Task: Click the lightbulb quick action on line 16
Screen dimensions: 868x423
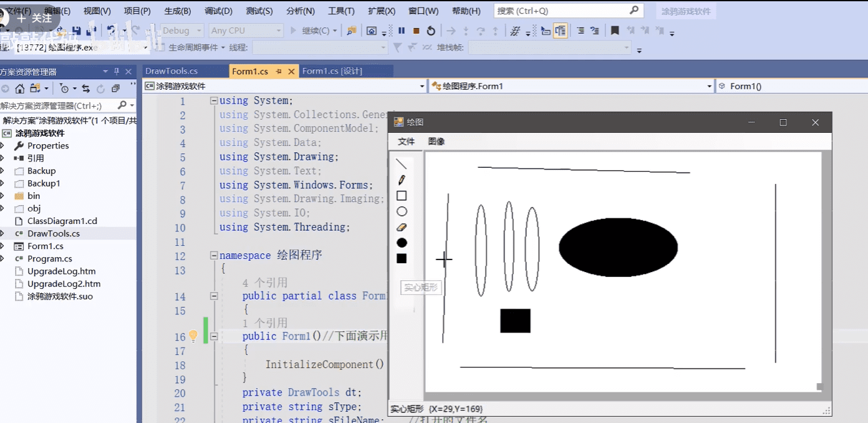Action: pyautogui.click(x=193, y=336)
